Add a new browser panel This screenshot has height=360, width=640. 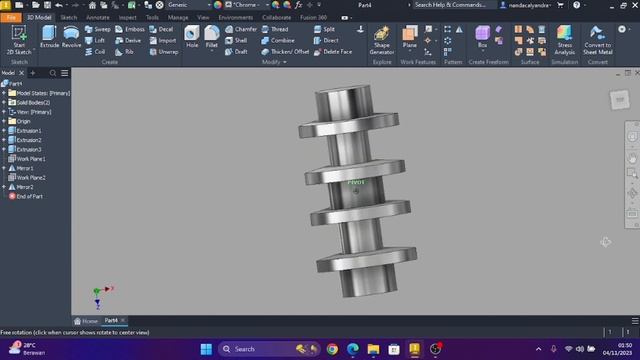pos(33,73)
